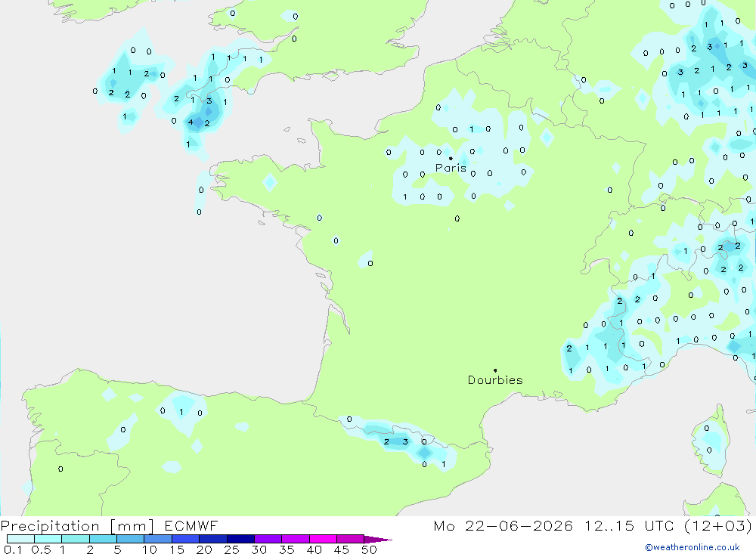Image resolution: width=756 pixels, height=554 pixels.
Task: Click the Dourbies location dot marker
Action: (x=495, y=370)
